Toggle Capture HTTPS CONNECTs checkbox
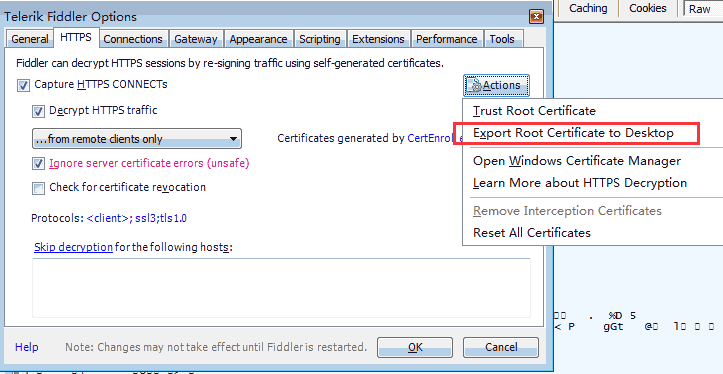Viewport: 723px width, 374px height. (x=24, y=85)
